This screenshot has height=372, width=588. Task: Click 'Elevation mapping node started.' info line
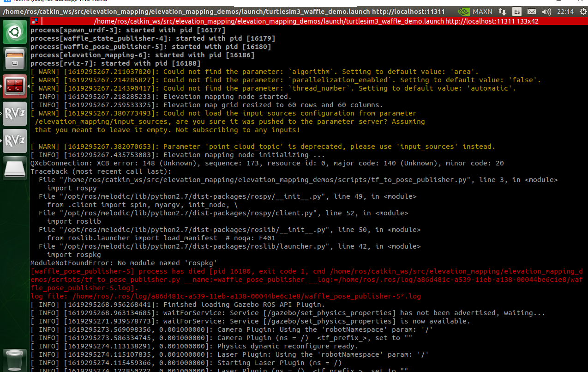coord(161,97)
